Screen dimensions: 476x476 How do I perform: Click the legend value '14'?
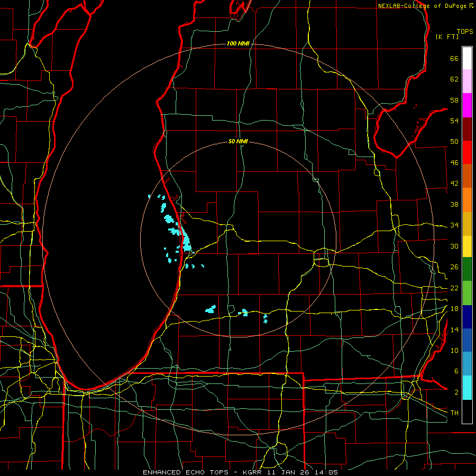[x=454, y=329]
